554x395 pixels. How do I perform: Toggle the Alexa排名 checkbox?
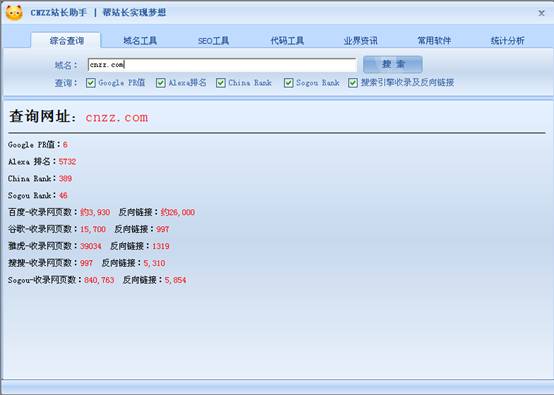tap(161, 83)
